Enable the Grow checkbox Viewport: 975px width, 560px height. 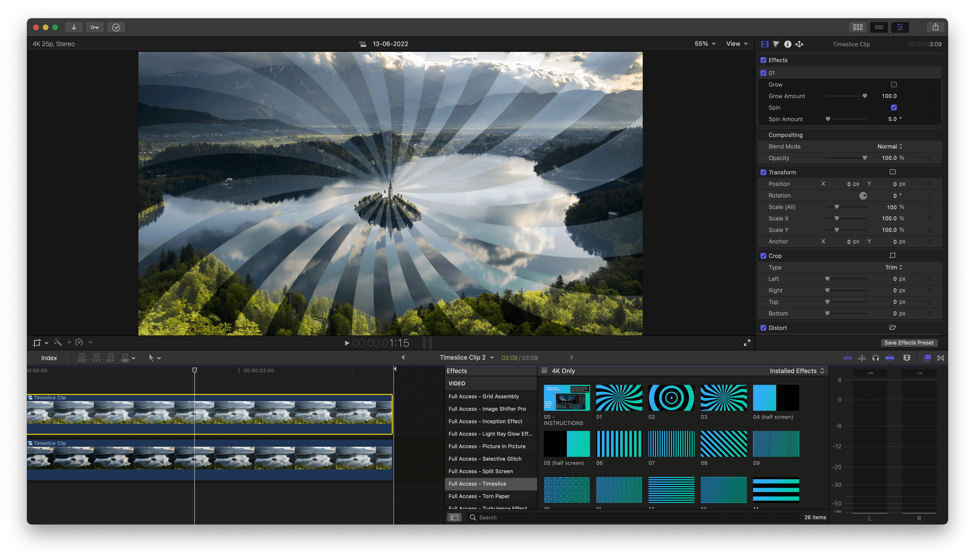tap(893, 84)
